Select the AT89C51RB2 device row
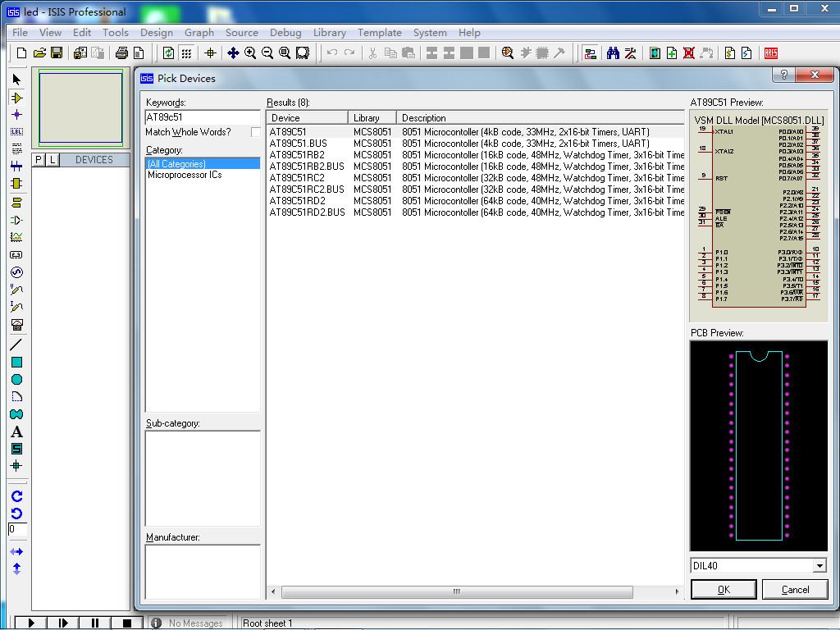840x630 pixels. (476, 155)
